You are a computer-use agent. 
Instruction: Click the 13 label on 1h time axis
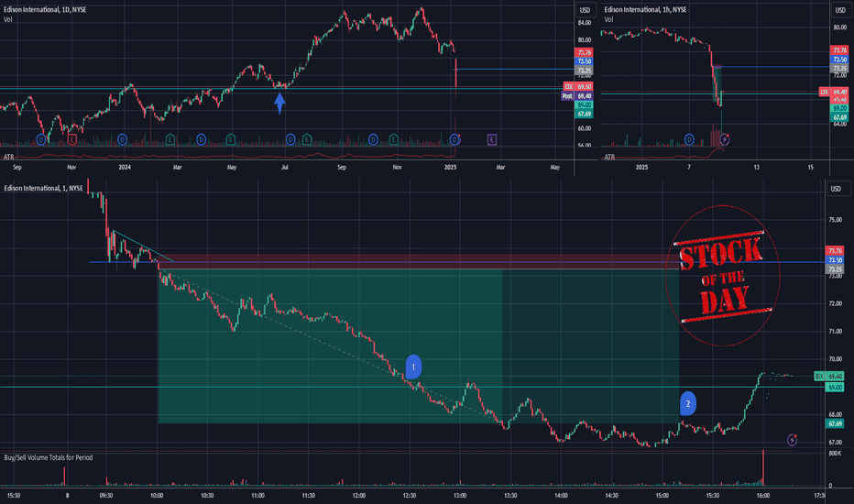[x=757, y=168]
